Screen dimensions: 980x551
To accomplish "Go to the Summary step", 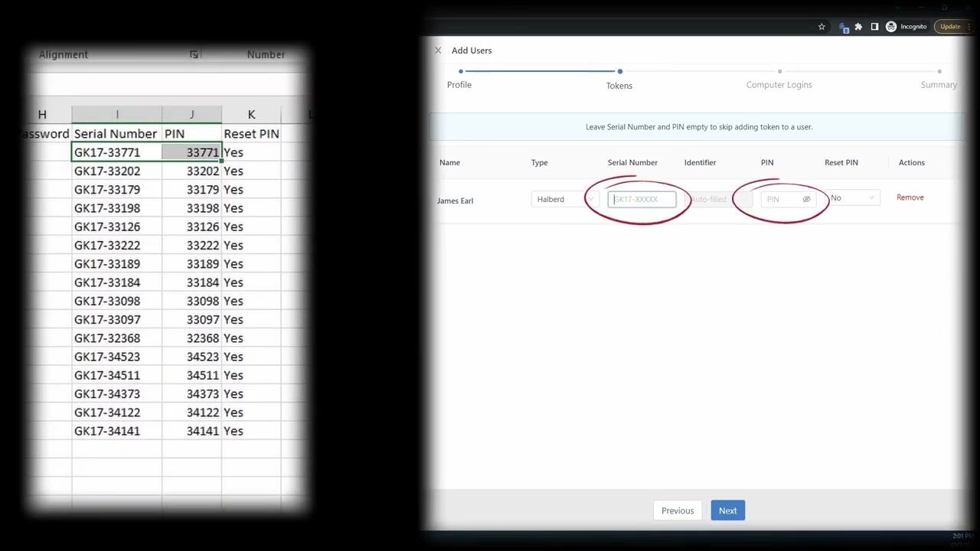I will tap(939, 85).
